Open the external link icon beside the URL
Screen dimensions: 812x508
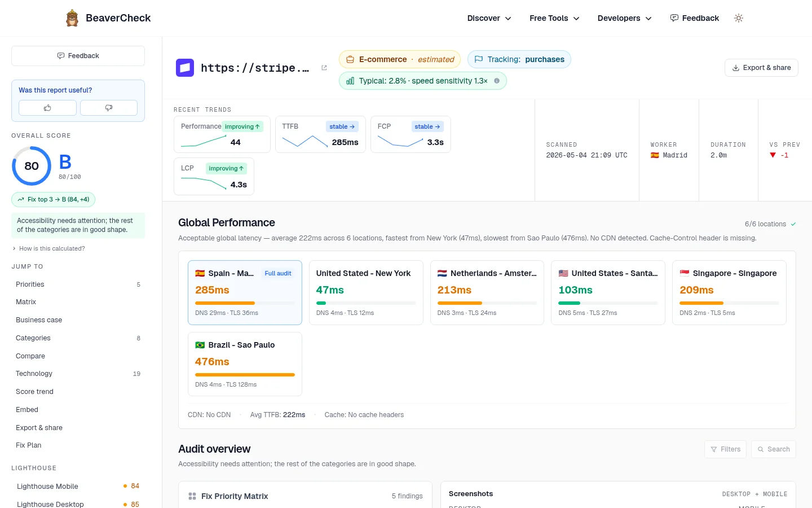(x=324, y=68)
